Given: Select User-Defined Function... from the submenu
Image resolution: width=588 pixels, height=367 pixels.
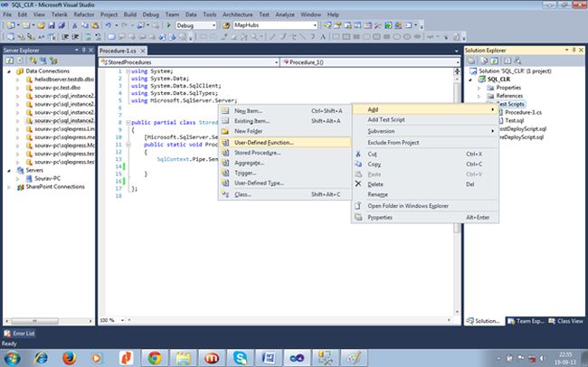Looking at the screenshot, I should tap(285, 143).
